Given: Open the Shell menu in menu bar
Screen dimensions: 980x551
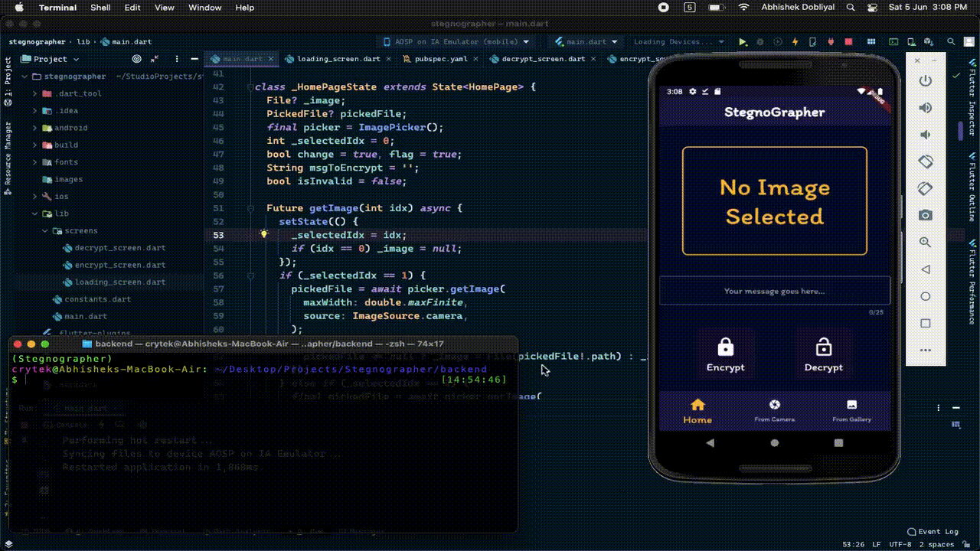Looking at the screenshot, I should 100,8.
